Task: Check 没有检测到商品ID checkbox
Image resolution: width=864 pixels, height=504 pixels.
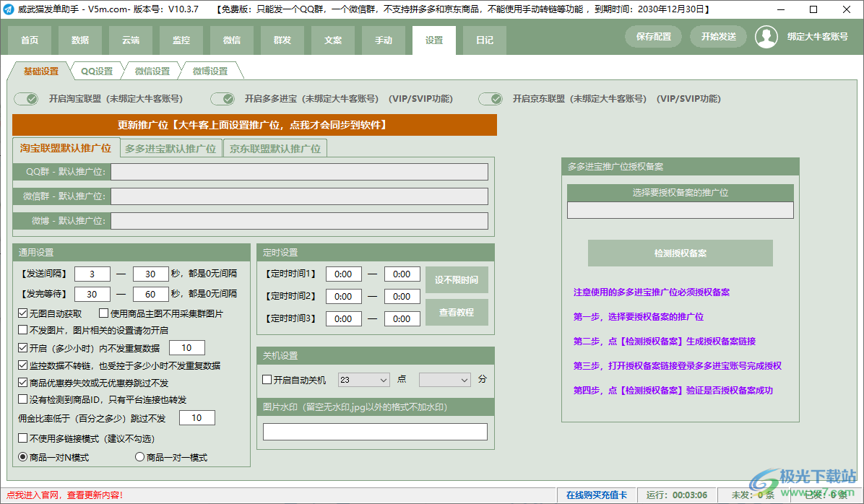Action: coord(22,399)
